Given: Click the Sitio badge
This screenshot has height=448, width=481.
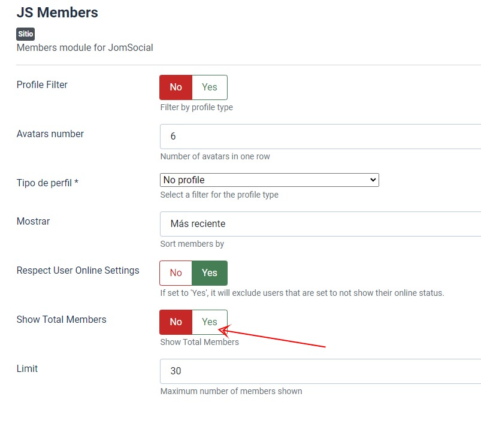Looking at the screenshot, I should (x=25, y=35).
